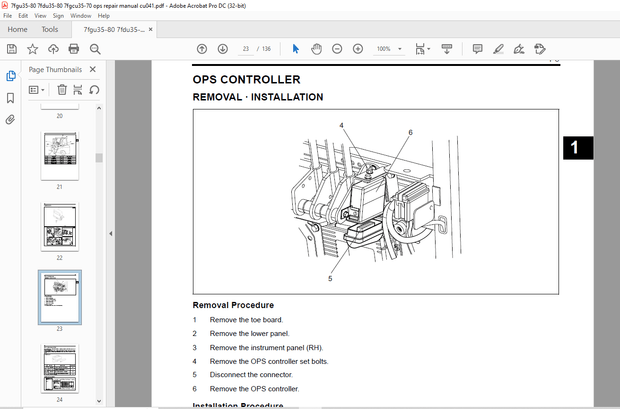
Task: Click thumbnail scrollbar up arrow
Action: [x=99, y=108]
